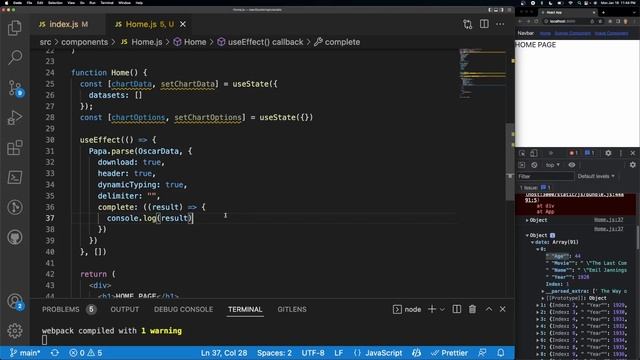Open the Run and Debug view
Viewport: 640px width, 360px height.
click(x=15, y=118)
